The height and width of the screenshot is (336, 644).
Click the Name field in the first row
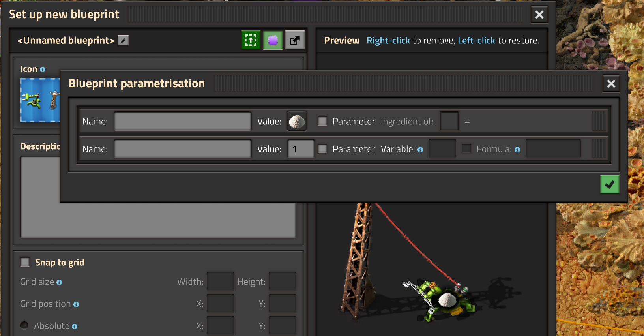[182, 121]
